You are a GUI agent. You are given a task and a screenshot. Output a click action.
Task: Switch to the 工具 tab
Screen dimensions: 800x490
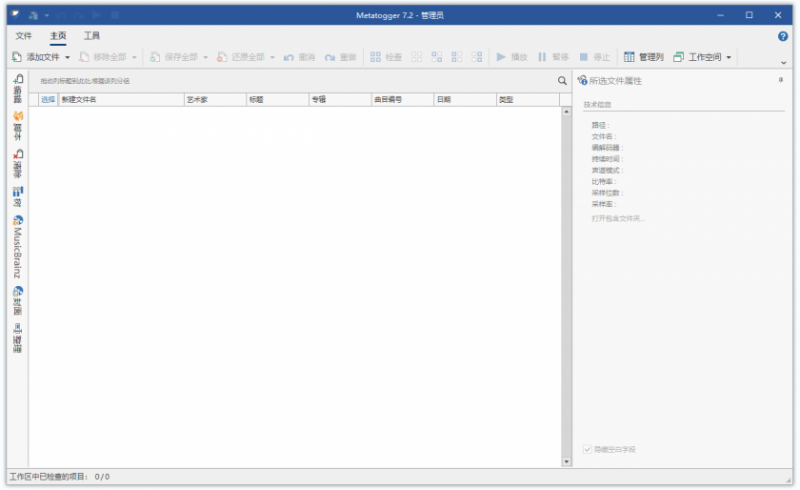(92, 36)
